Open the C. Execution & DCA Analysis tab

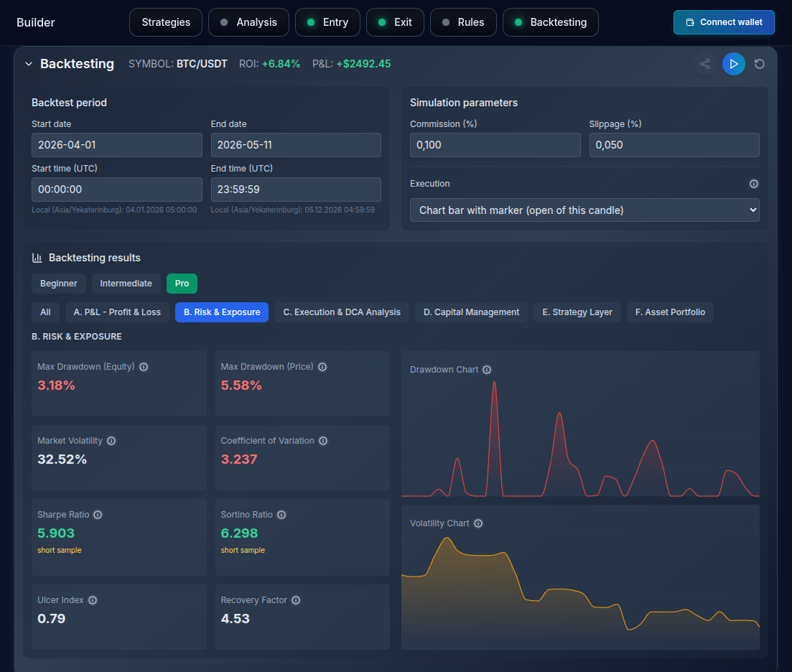342,312
